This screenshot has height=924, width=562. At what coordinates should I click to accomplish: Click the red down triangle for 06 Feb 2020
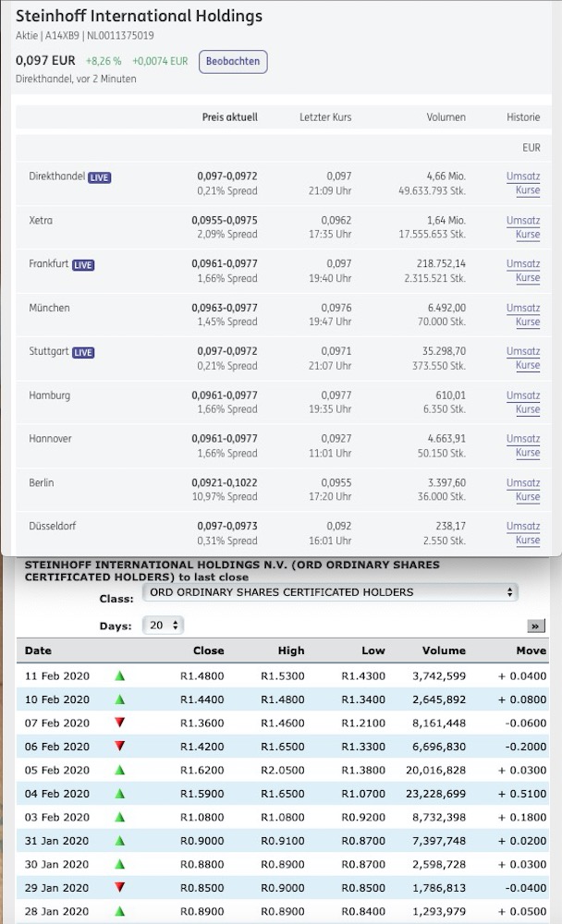coord(118,747)
